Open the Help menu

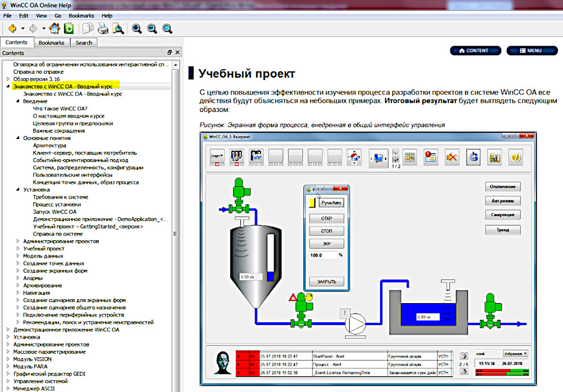(x=106, y=16)
